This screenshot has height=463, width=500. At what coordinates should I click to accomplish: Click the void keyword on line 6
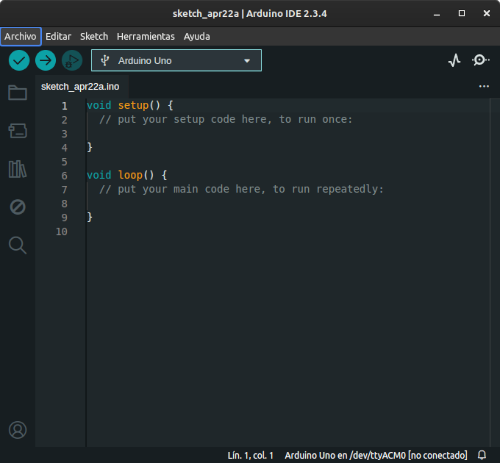(x=99, y=175)
